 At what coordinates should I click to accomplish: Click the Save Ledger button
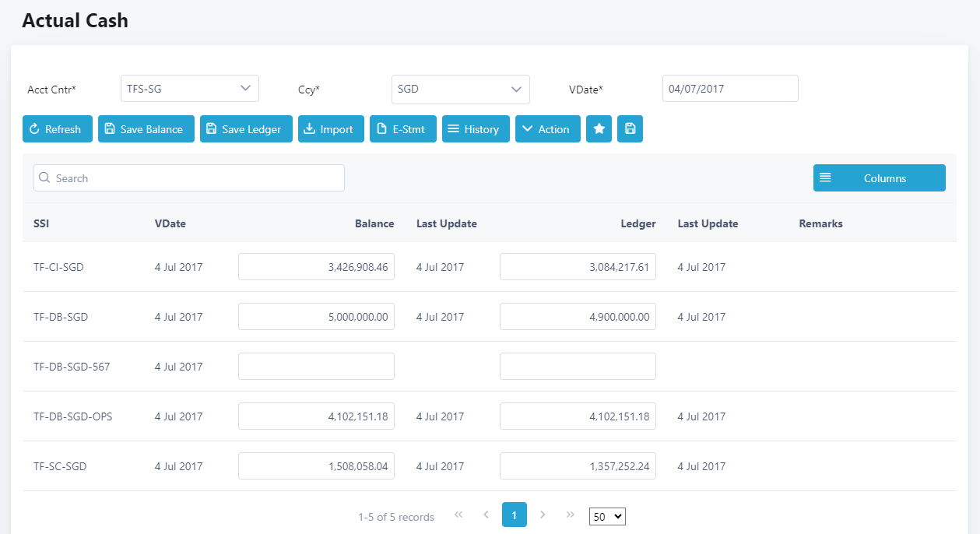246,129
